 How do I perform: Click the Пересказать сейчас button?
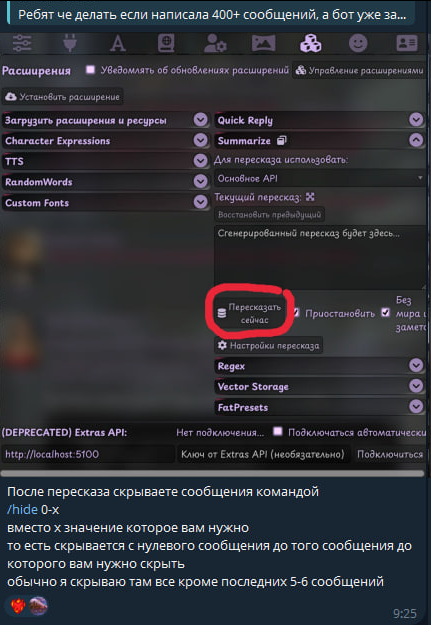pos(250,313)
